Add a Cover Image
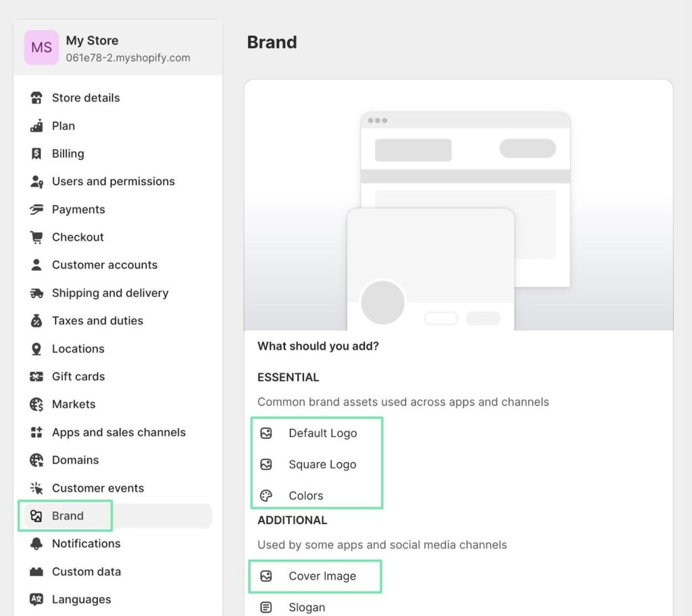Screen dimensions: 692x616 coord(322,576)
